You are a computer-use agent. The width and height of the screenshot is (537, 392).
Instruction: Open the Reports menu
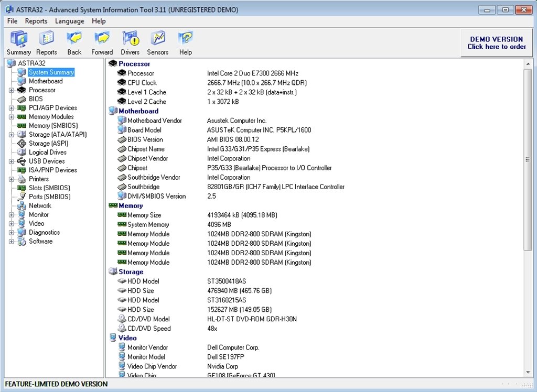click(x=36, y=21)
